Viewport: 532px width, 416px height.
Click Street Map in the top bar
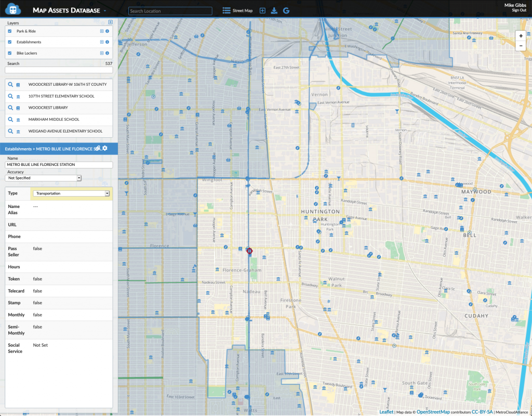point(242,10)
